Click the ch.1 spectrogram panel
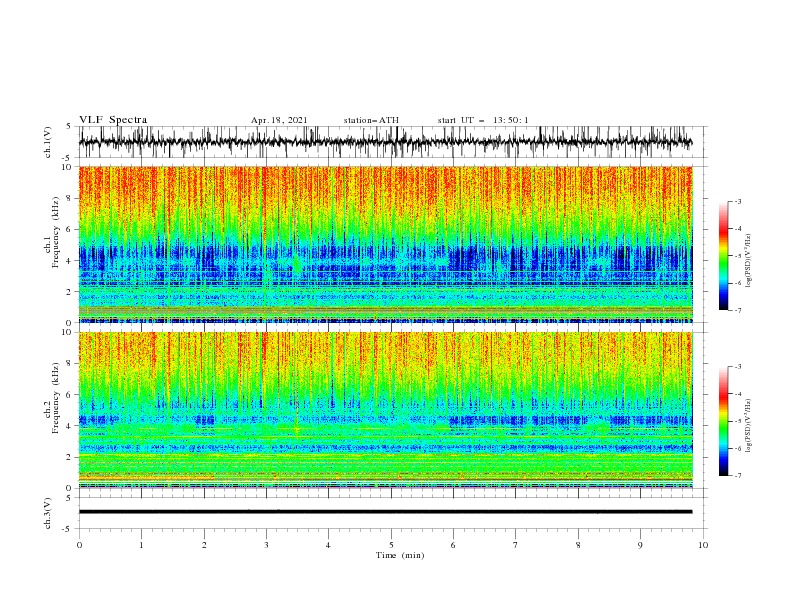This screenshot has width=792, height=612. pyautogui.click(x=385, y=244)
